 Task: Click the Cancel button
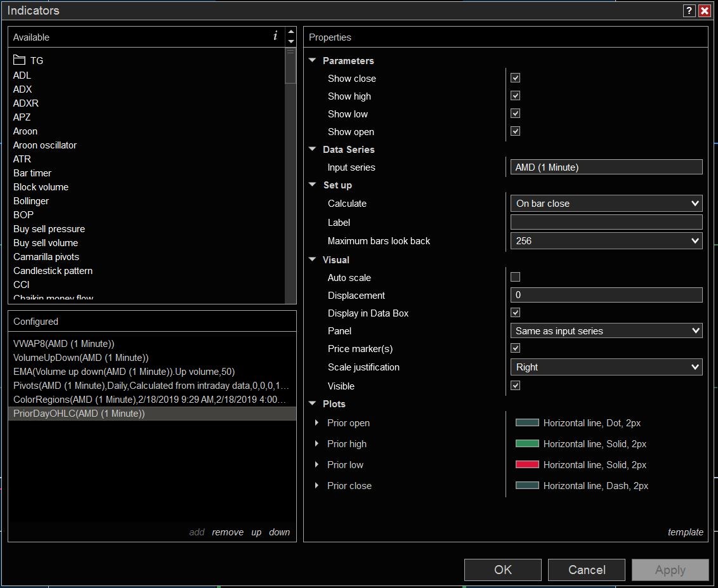point(587,570)
